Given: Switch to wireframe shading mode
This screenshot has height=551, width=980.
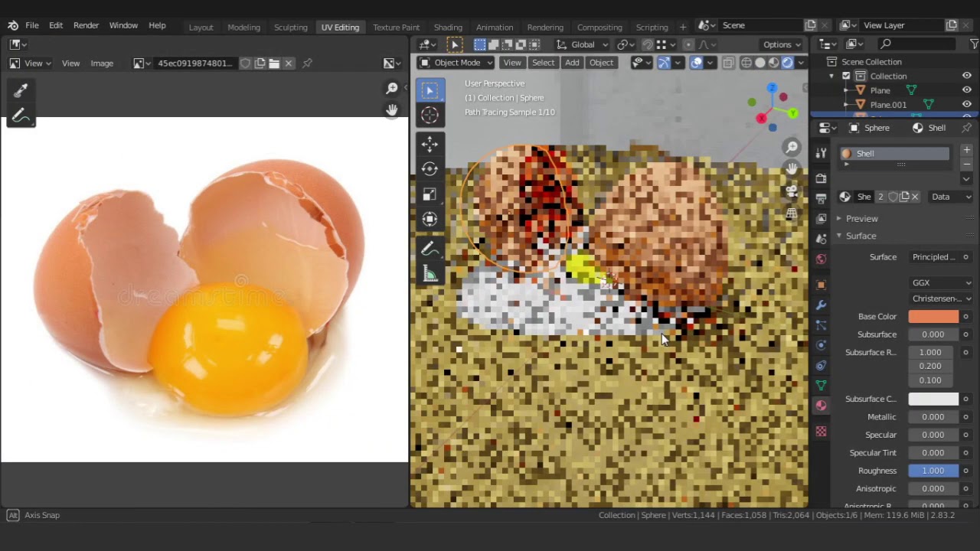Looking at the screenshot, I should (x=746, y=63).
